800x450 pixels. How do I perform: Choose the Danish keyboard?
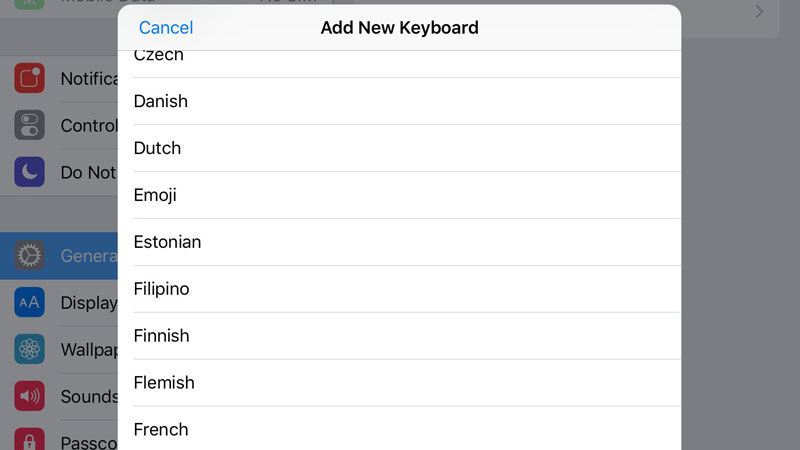[399, 101]
